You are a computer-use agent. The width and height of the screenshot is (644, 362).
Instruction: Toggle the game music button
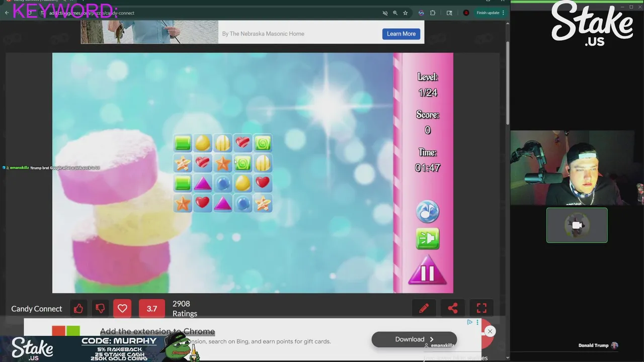click(x=428, y=212)
